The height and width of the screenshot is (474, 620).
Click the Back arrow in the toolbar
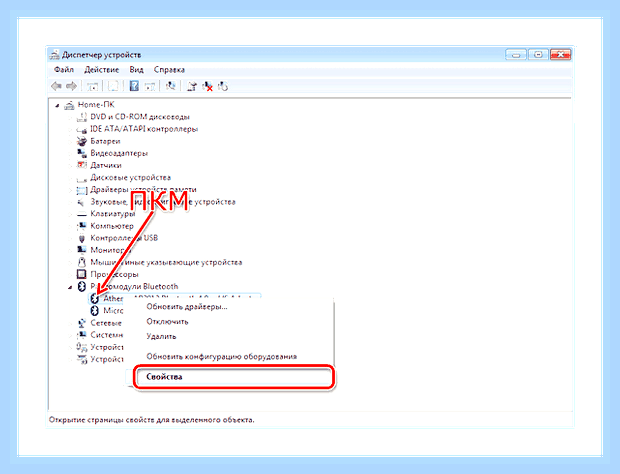coord(56,86)
